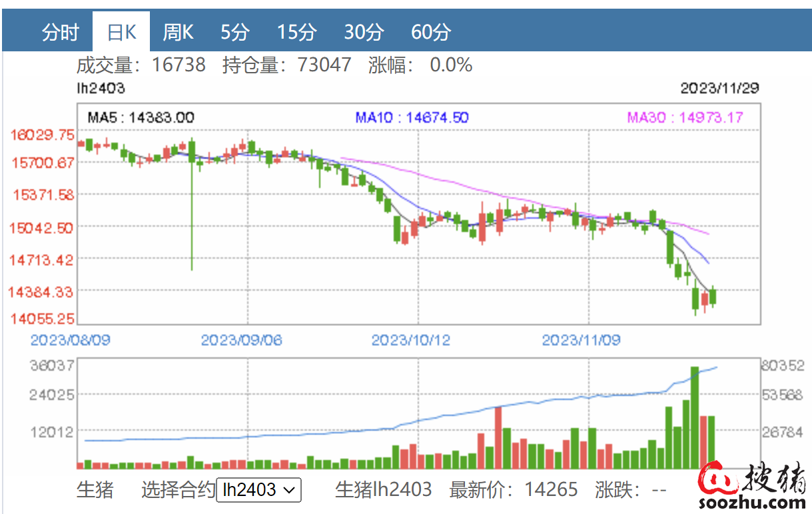Switch to the 分时 tab
This screenshot has width=812, height=514.
60,32
